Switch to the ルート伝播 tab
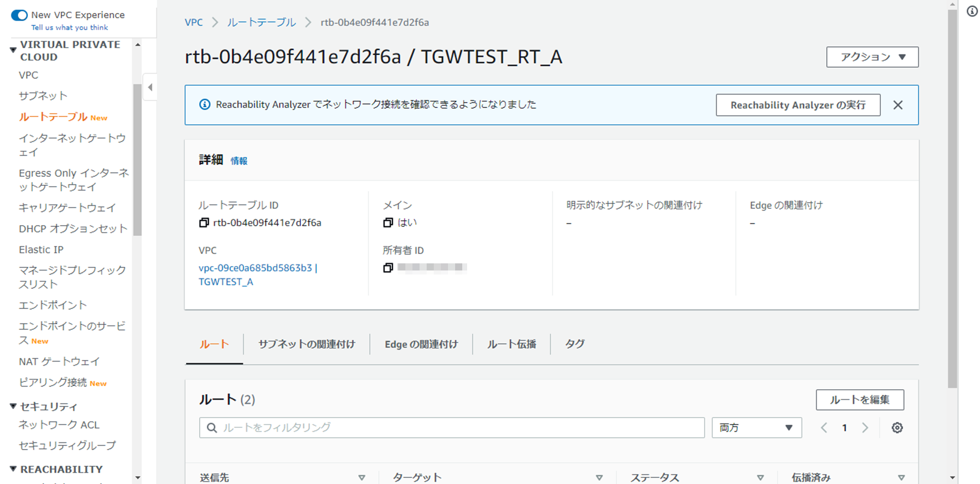The width and height of the screenshot is (980, 484). click(512, 344)
